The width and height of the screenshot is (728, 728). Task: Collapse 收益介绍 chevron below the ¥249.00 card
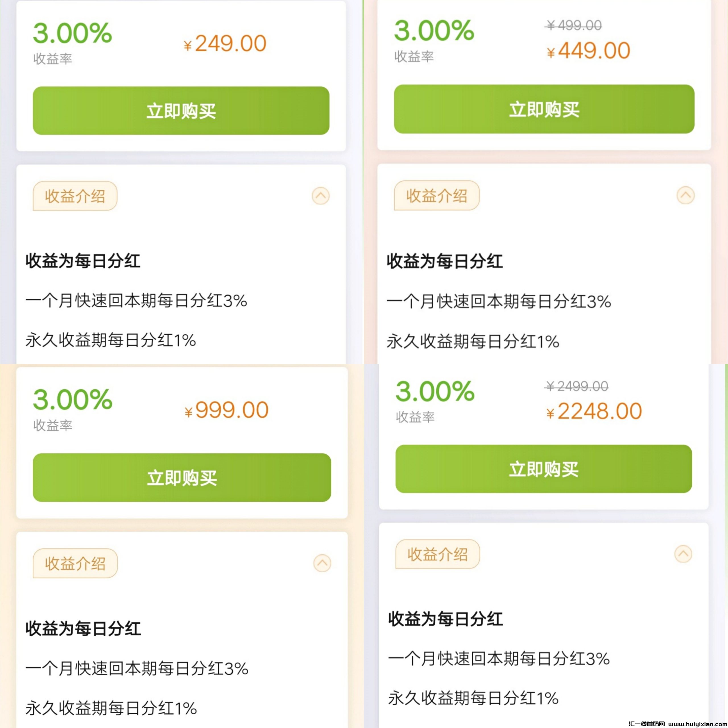[320, 196]
